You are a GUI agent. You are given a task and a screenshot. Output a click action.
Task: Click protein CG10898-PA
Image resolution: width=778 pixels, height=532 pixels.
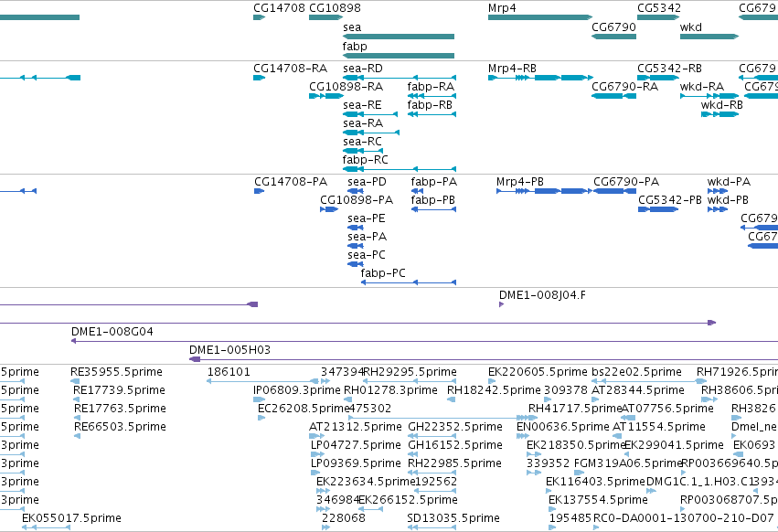click(x=329, y=209)
